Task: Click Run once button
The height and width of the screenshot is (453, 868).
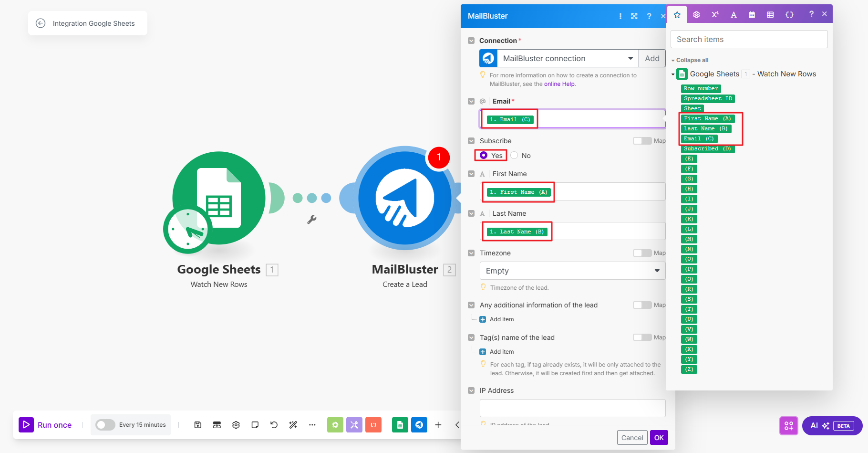Action: click(x=46, y=425)
